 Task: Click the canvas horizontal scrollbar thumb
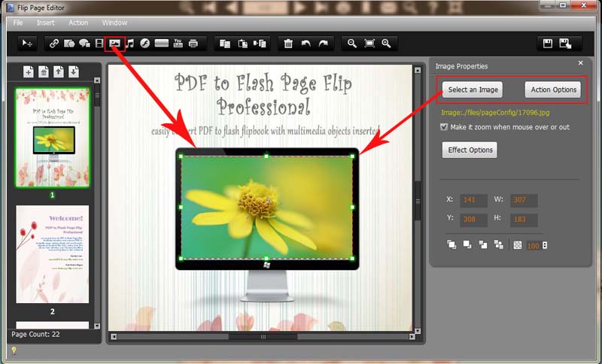[x=263, y=337]
